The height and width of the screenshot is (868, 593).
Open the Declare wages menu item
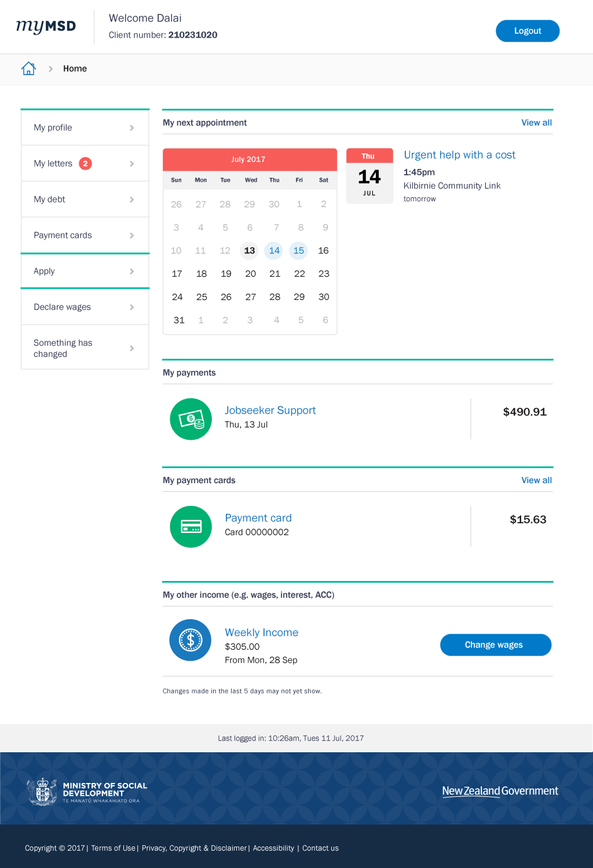tap(63, 307)
